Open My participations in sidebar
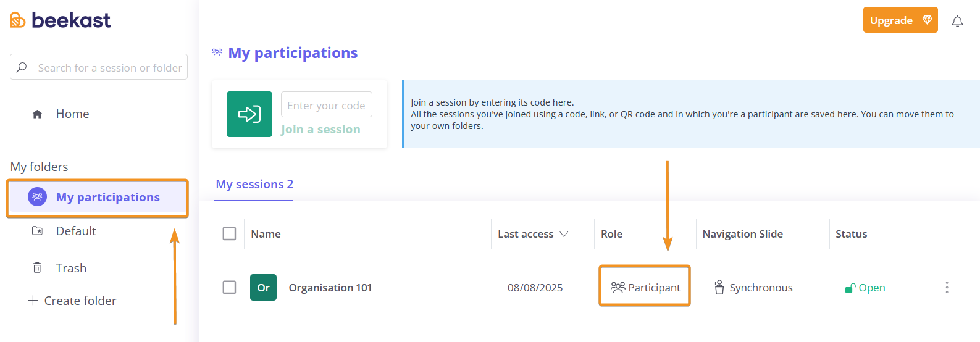980x342 pixels. pos(98,198)
